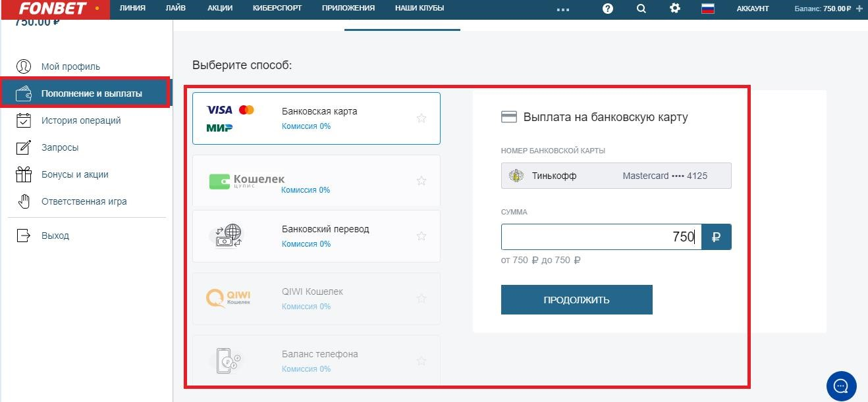
Task: Open the КИБЕРСПОРТ menu
Action: point(277,9)
